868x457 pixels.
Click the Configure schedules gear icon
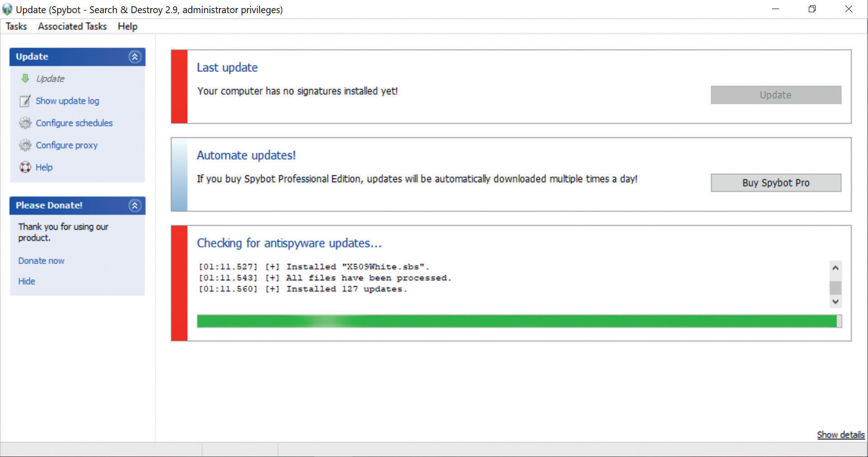click(25, 123)
